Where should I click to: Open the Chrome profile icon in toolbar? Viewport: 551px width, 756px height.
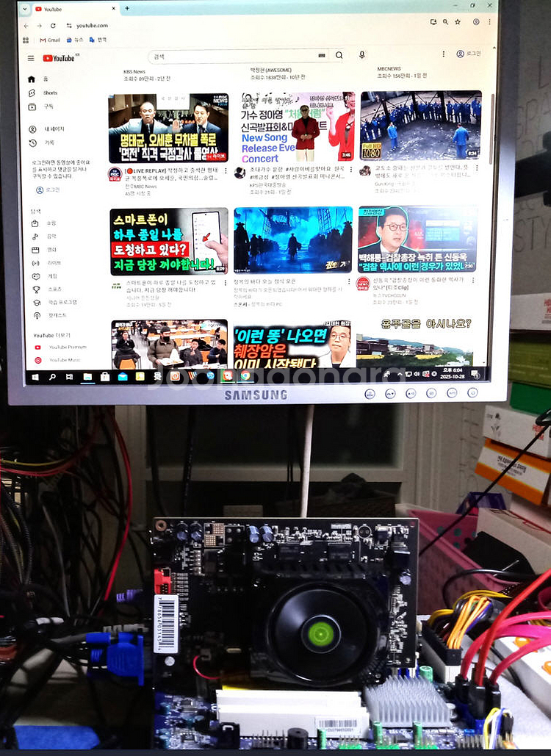(x=476, y=22)
